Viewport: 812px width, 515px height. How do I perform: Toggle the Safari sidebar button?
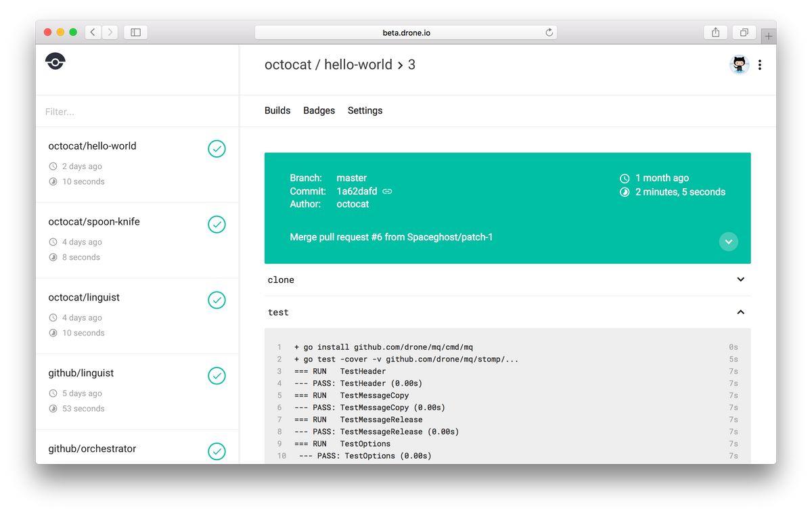135,32
